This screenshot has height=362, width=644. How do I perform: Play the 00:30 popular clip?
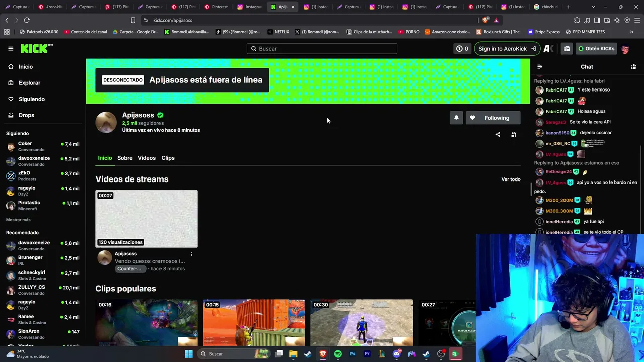(362, 323)
